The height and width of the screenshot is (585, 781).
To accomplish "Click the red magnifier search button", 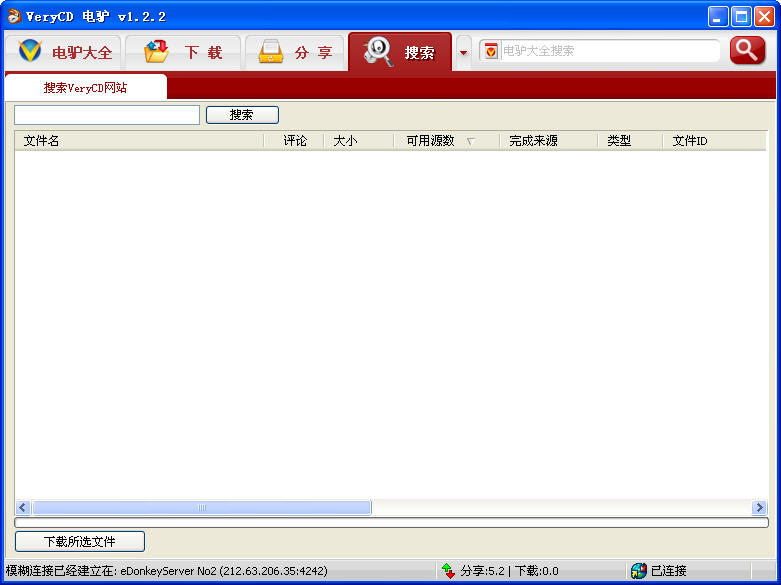I will 746,51.
